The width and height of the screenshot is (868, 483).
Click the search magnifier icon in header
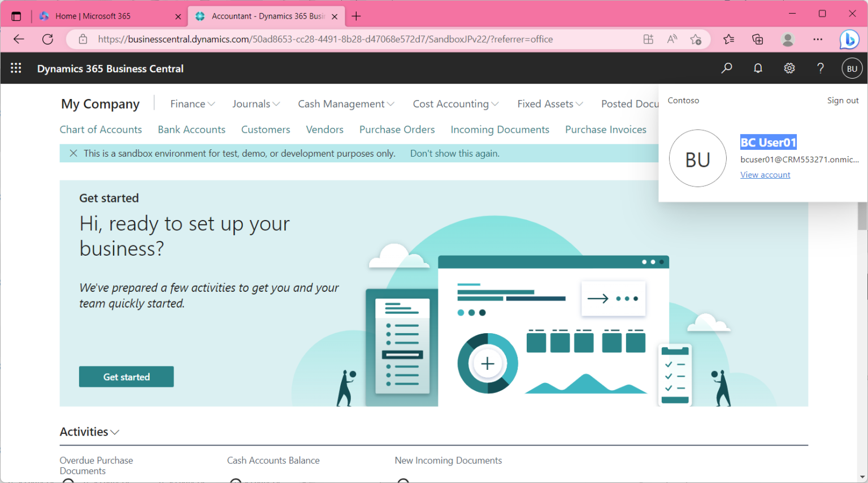[x=727, y=68]
